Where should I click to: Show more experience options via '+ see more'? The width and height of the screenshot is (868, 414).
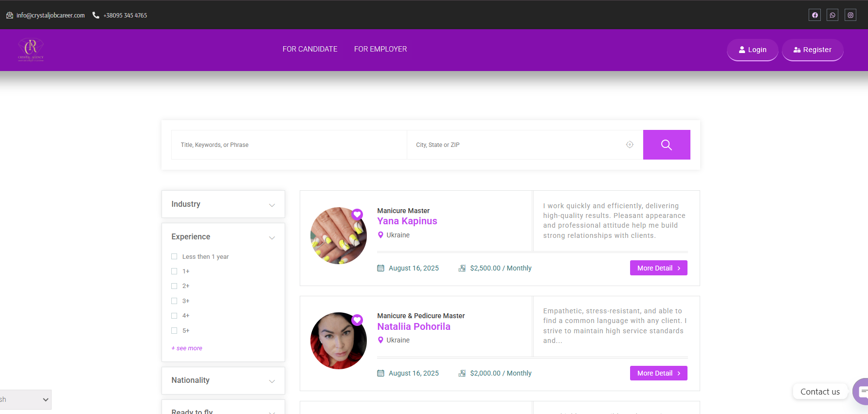[x=187, y=348]
